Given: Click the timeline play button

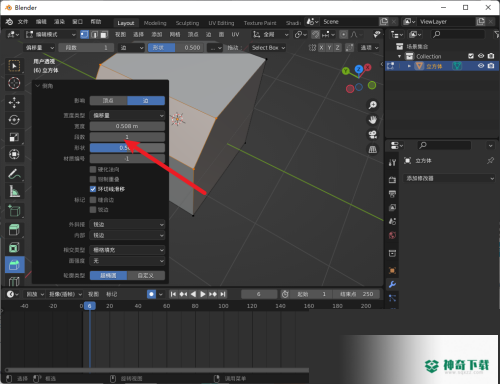Looking at the screenshot, I should (203, 294).
